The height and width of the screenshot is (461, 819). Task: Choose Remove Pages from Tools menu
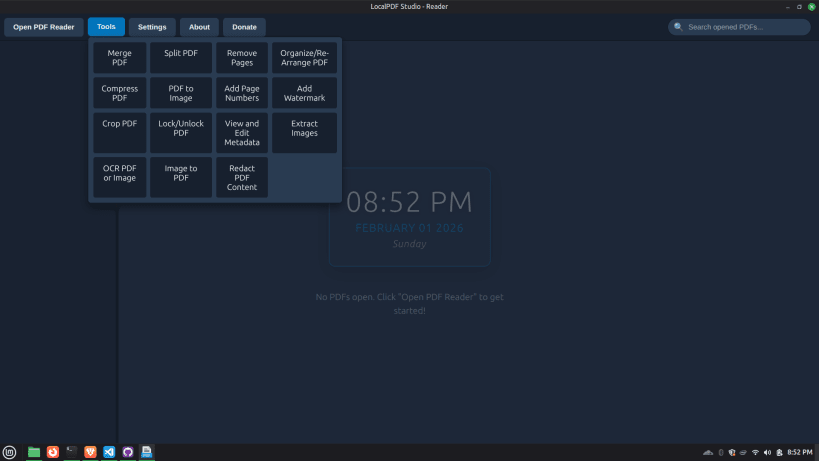[x=242, y=57]
